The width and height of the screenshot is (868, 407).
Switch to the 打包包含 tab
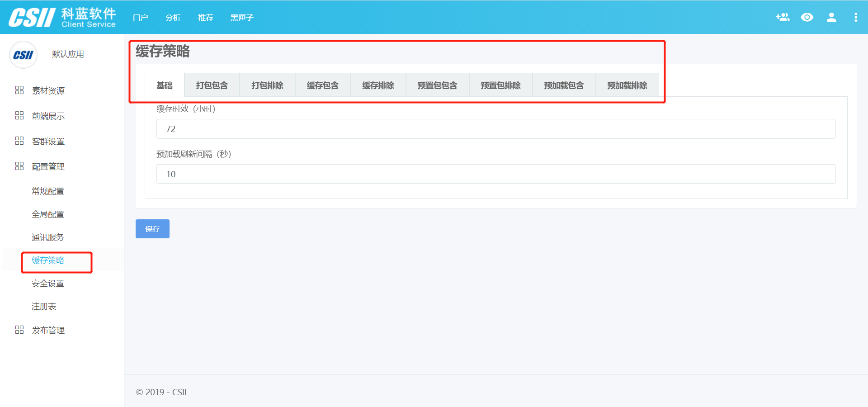tap(212, 85)
